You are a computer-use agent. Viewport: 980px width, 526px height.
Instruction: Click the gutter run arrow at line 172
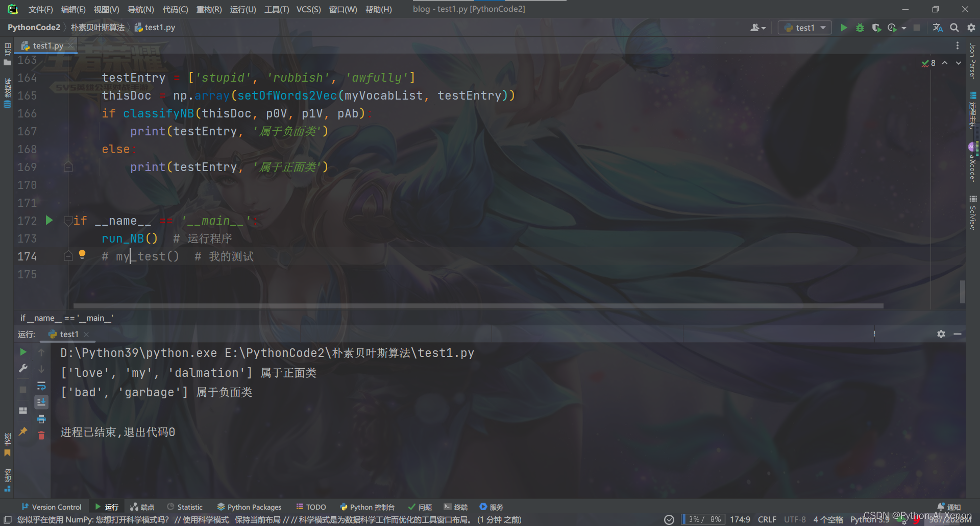click(49, 220)
